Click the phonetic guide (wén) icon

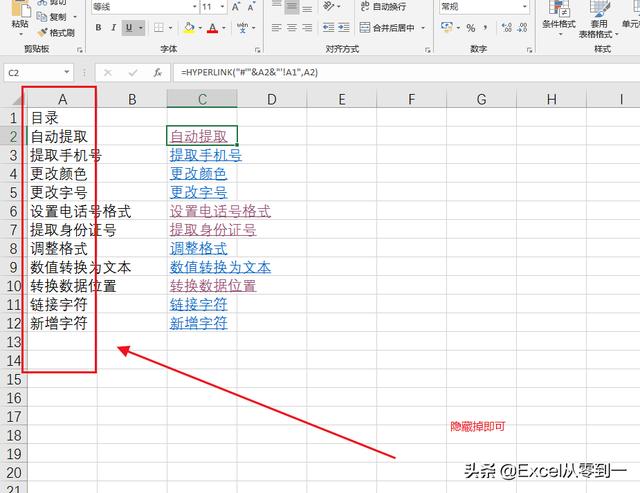242,28
